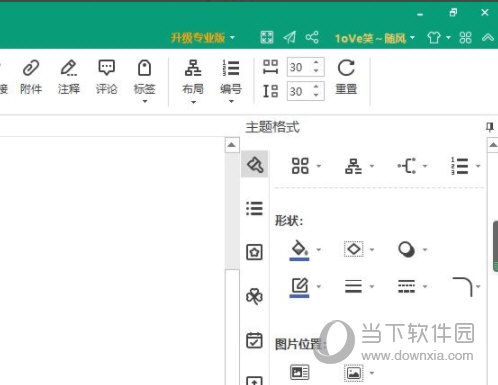Click the layout structure icon in format panel
The width and height of the screenshot is (498, 385).
point(353,166)
